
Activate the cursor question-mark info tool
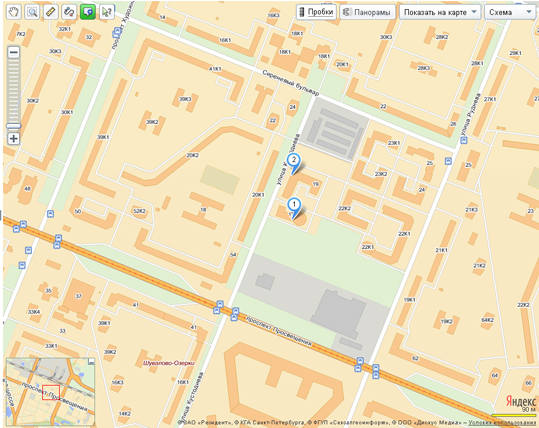point(107,12)
